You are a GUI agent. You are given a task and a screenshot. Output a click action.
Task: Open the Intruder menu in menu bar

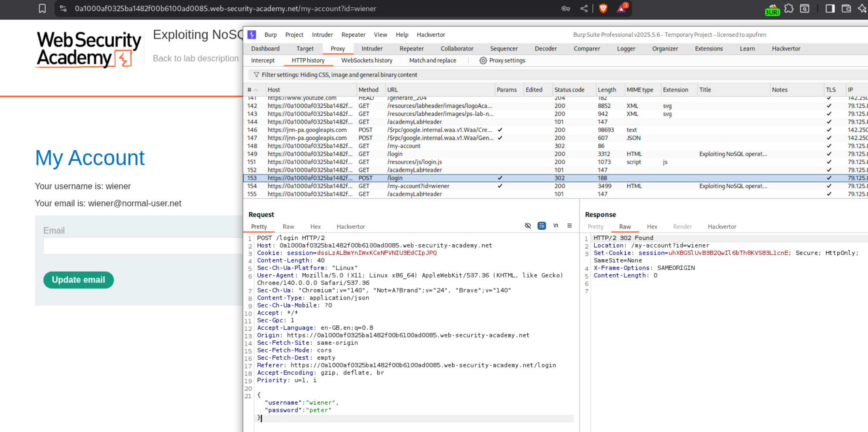tap(322, 35)
